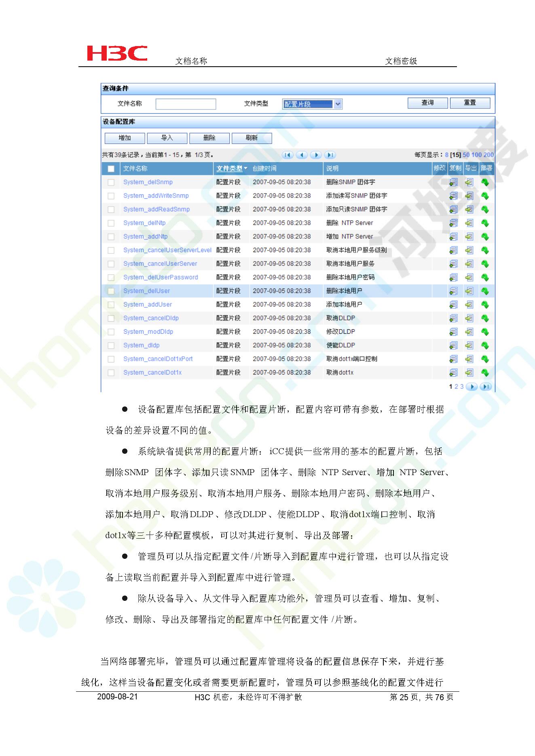Show 8 records per page

coord(447,155)
